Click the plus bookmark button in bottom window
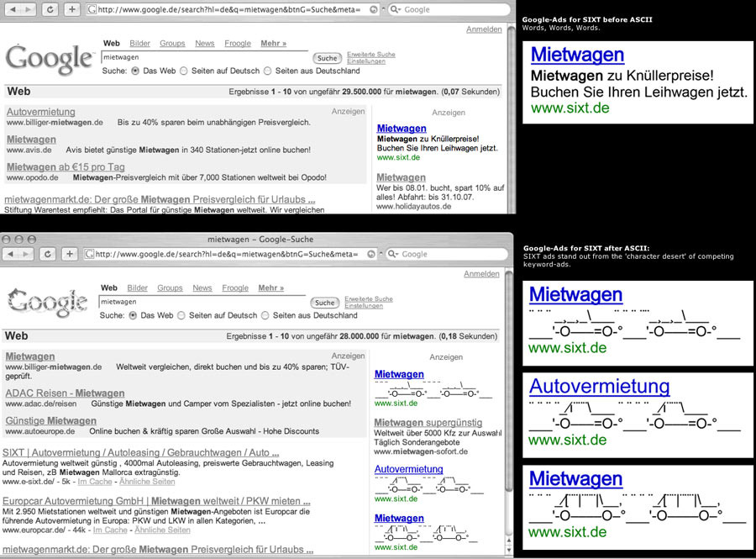This screenshot has width=756, height=559. coord(70,254)
